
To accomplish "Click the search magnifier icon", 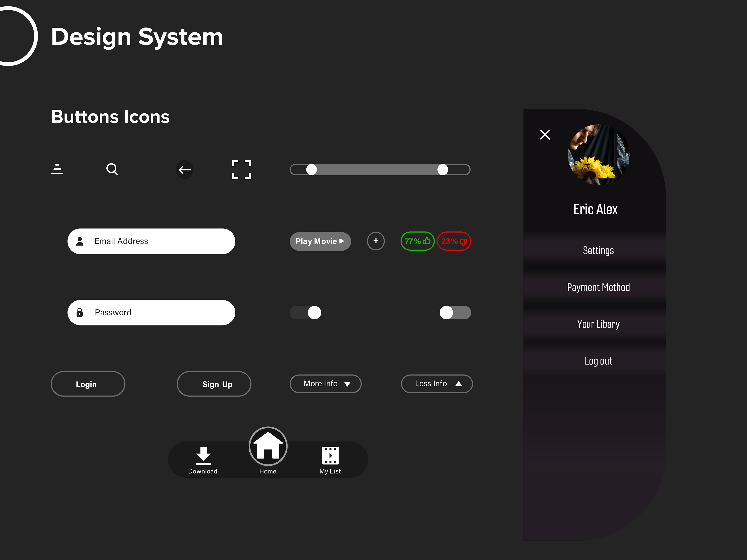I will coord(112,169).
